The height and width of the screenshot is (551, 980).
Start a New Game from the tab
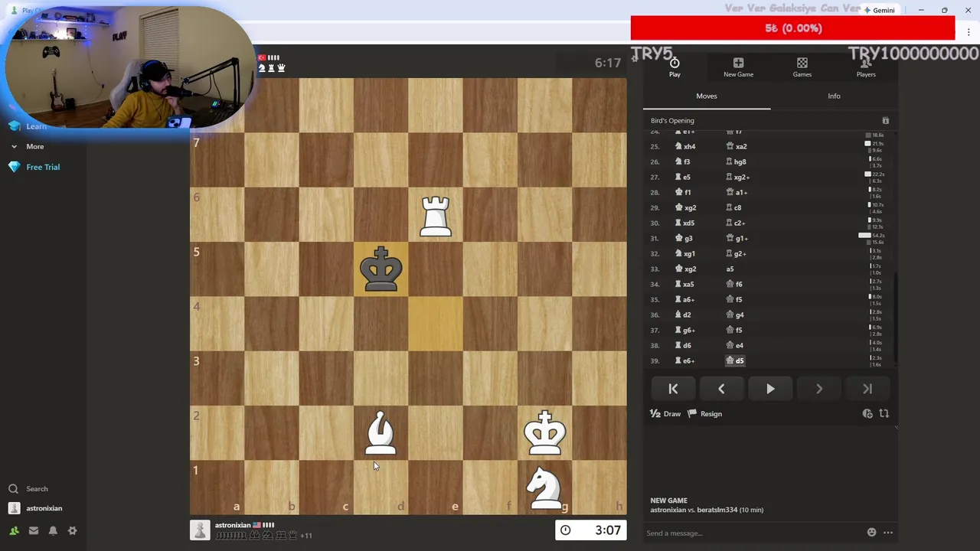click(x=738, y=67)
